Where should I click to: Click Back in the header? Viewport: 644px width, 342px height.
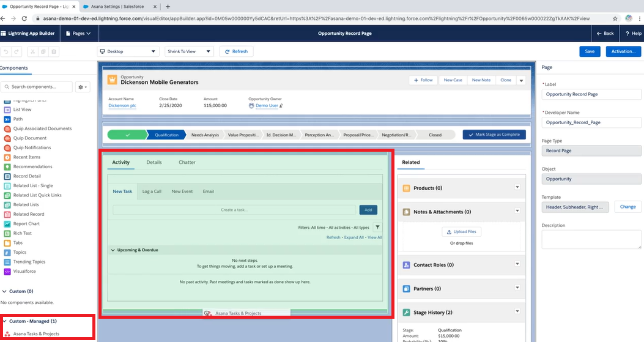605,33
